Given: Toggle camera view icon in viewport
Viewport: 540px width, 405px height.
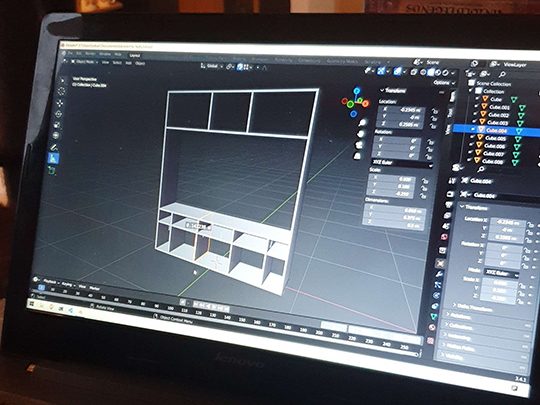Looking at the screenshot, I should pos(359,145).
